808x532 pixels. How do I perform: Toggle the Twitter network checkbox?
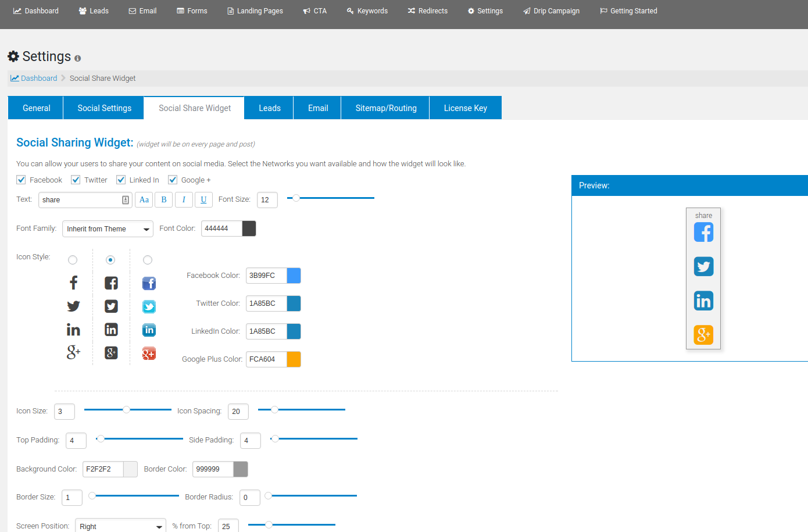(76, 180)
